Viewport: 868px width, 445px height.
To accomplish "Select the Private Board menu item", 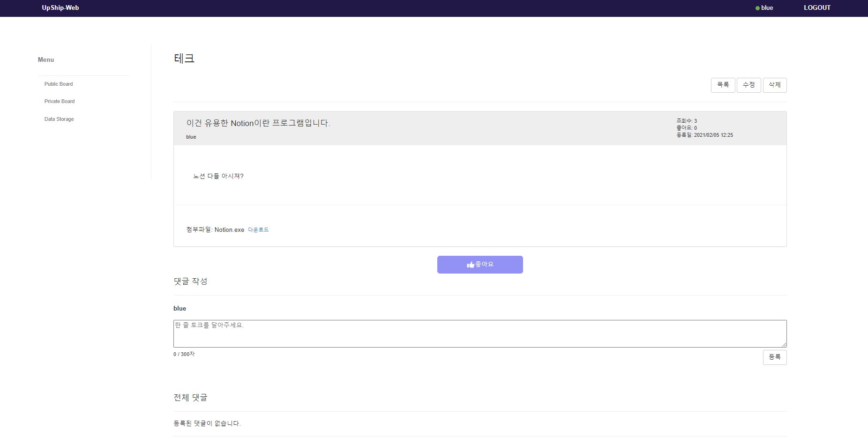I will click(x=59, y=101).
